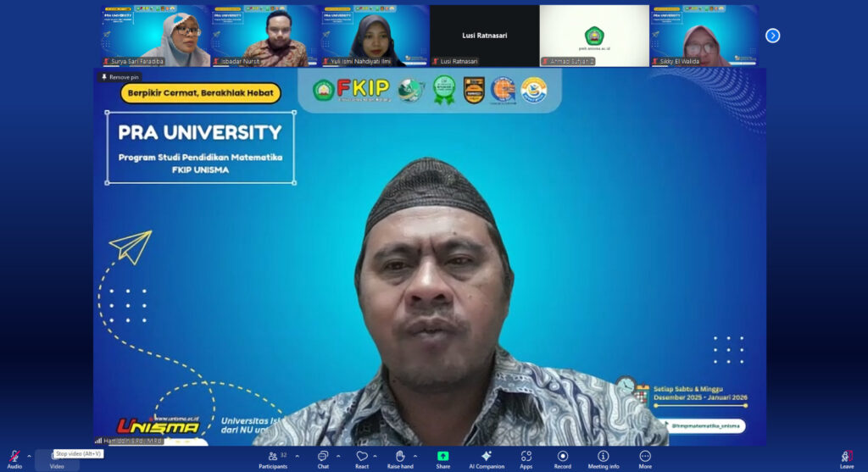
Task: Expand audio options chevron next to Audio
Action: tap(29, 457)
